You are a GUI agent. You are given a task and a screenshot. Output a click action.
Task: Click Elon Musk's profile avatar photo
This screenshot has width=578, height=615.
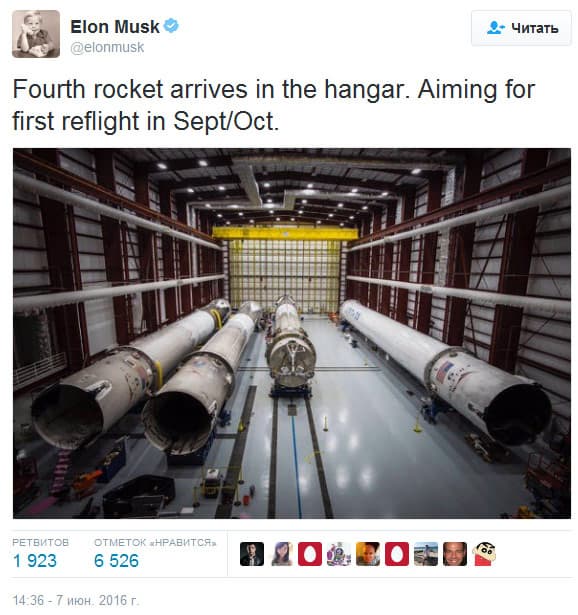(36, 34)
